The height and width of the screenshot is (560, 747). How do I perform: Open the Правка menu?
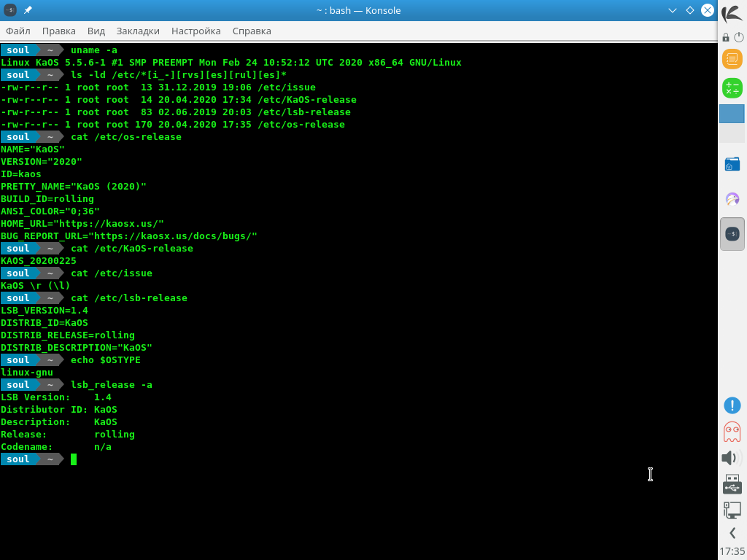(x=58, y=31)
